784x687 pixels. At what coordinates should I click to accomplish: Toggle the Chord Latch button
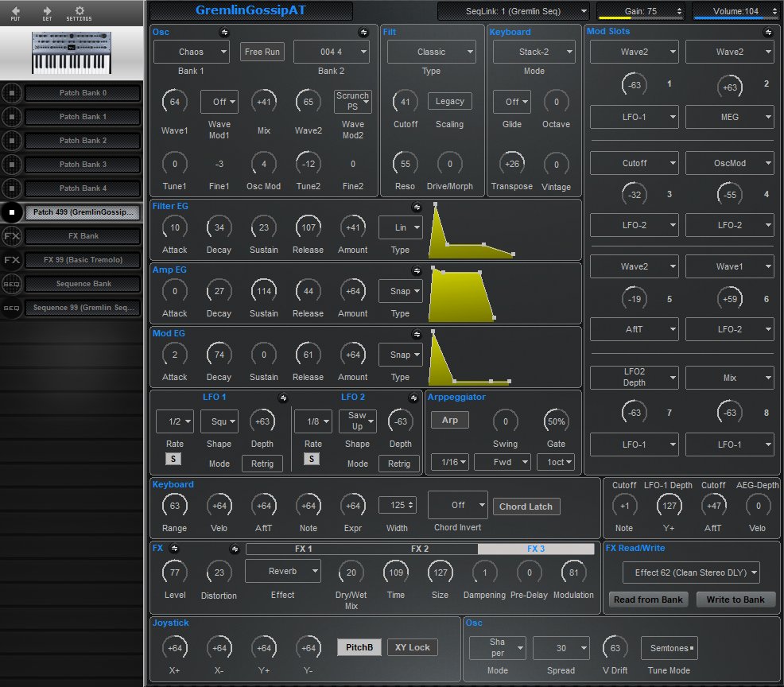[x=526, y=507]
